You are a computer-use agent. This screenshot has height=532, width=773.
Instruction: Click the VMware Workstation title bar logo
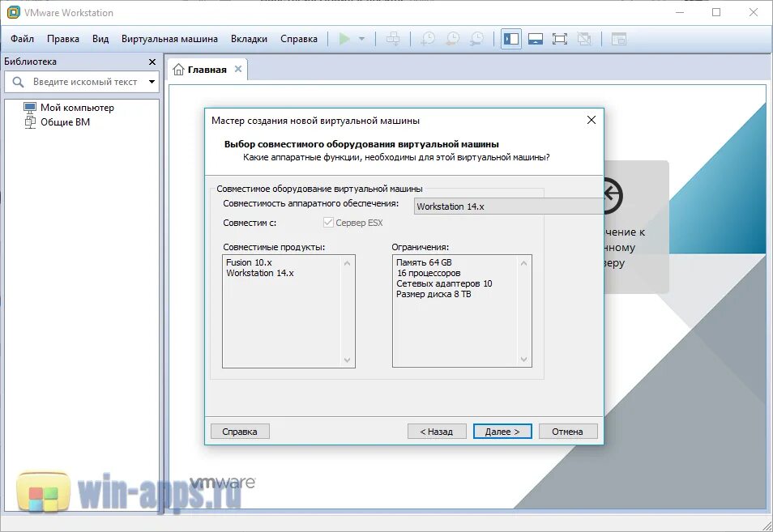click(14, 12)
